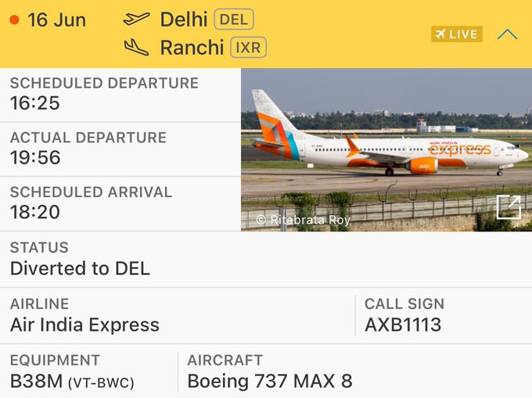Click the scheduled arrival time 18:20
Screen dimensions: 532x398
pyautogui.click(x=35, y=212)
